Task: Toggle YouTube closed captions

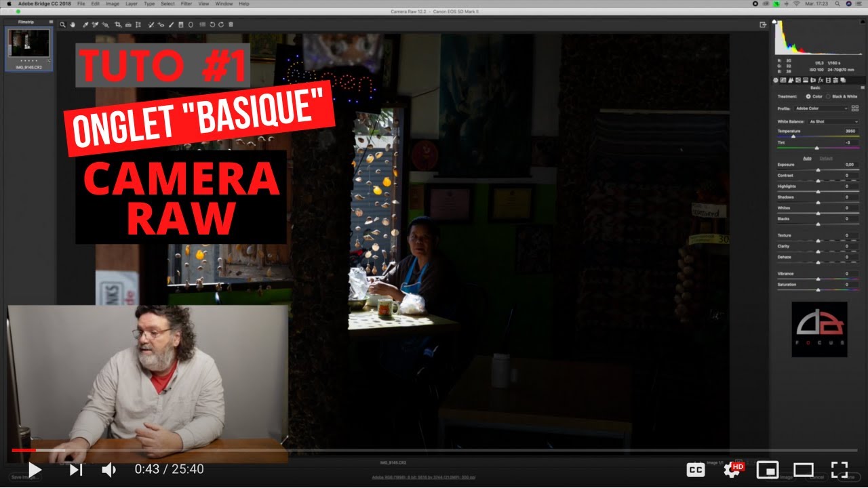Action: pyautogui.click(x=695, y=469)
